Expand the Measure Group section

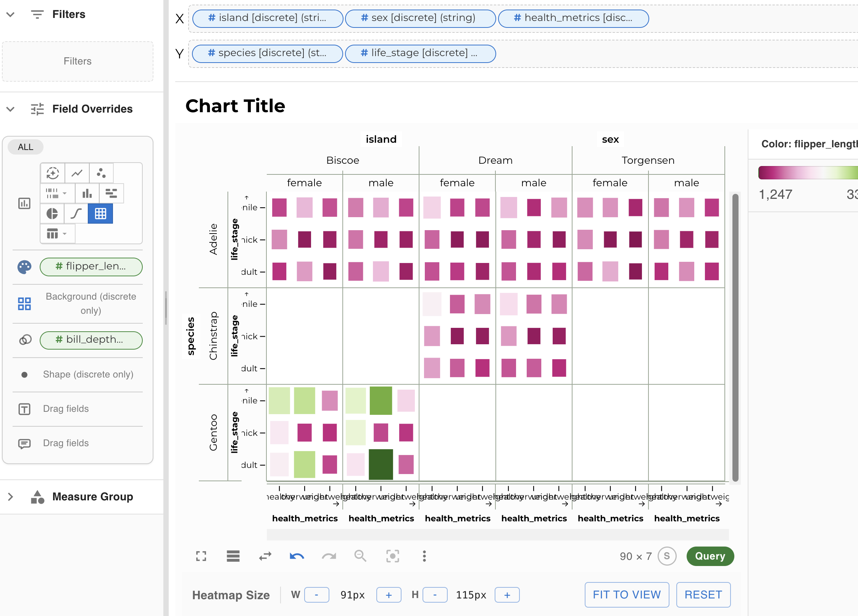click(x=10, y=497)
